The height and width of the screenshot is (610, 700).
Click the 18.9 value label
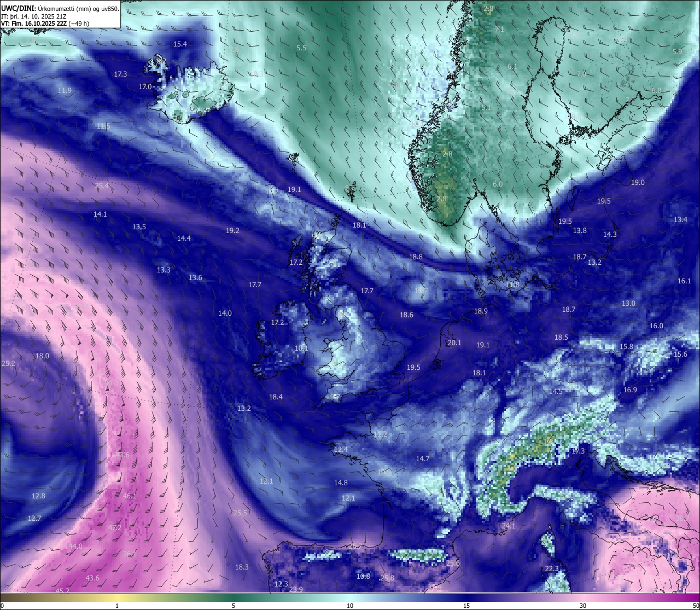click(x=481, y=311)
